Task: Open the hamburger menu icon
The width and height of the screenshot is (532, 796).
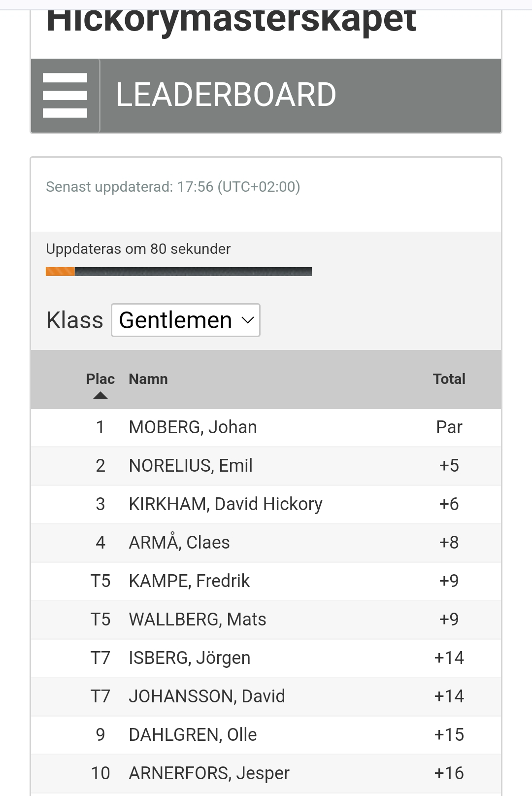Action: coord(65,96)
